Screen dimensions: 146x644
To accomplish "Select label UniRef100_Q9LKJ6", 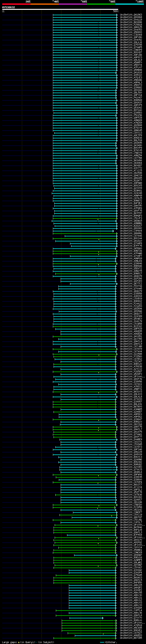I will [131, 42].
